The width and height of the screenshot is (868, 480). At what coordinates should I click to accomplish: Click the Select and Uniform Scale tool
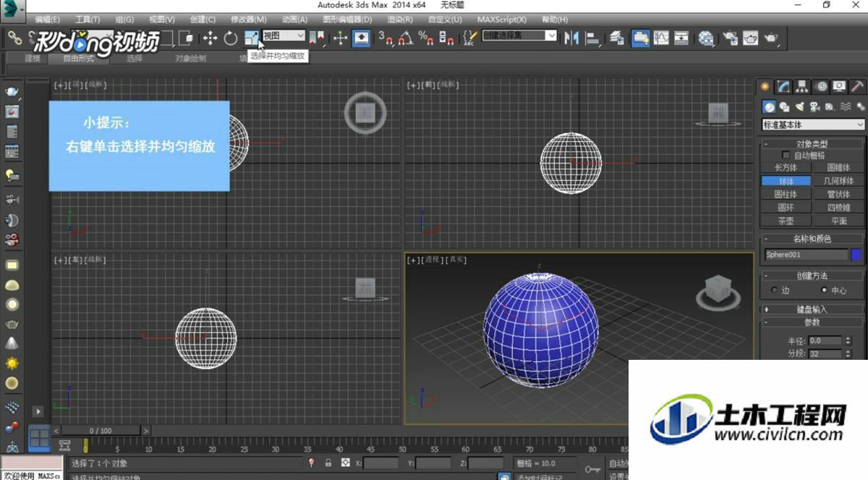pyautogui.click(x=252, y=38)
